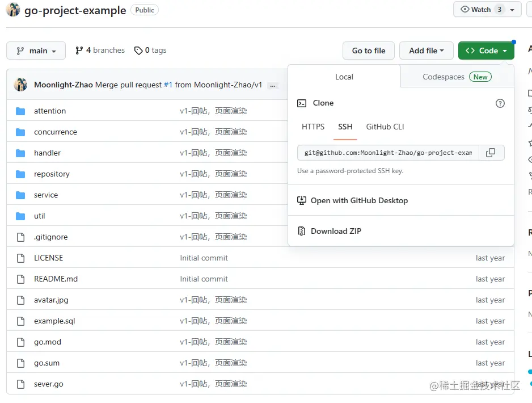Click the Moonlight-Zhao commit avatar

click(x=20, y=85)
